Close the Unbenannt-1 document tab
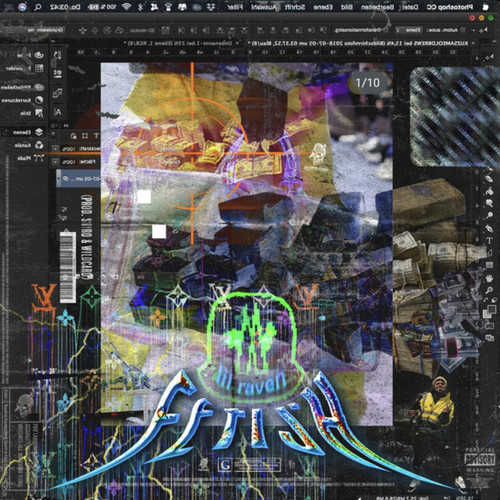The image size is (500, 500). (237, 43)
